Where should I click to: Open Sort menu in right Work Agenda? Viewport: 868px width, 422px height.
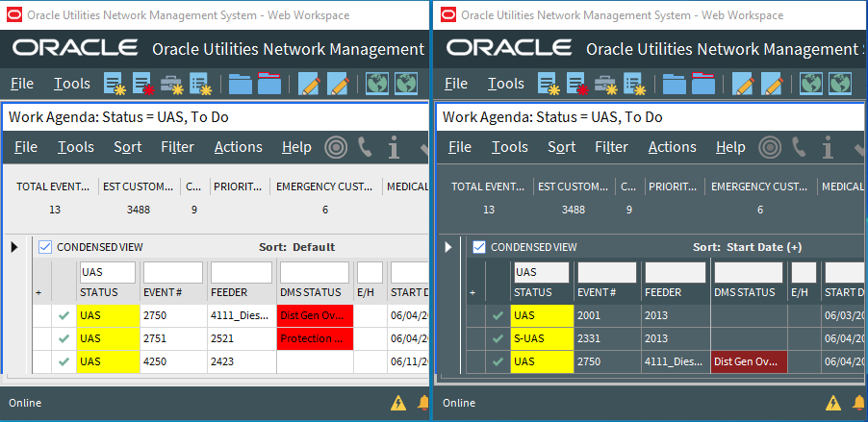[562, 147]
